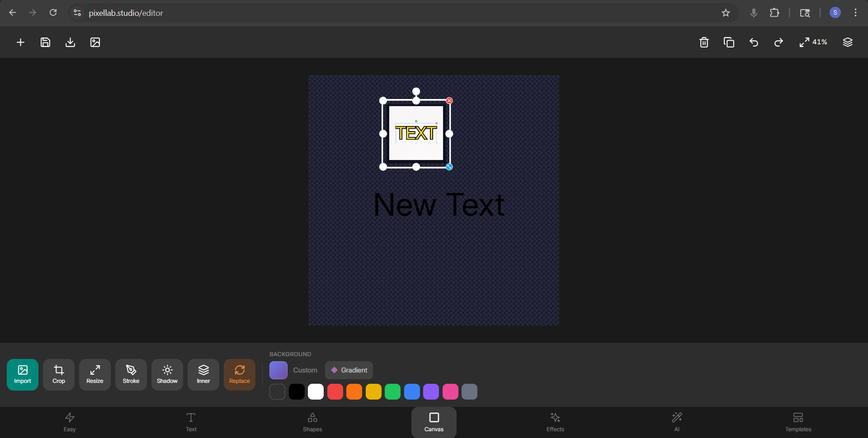This screenshot has height=438, width=868.
Task: Click the profile avatar S icon
Action: click(x=835, y=13)
